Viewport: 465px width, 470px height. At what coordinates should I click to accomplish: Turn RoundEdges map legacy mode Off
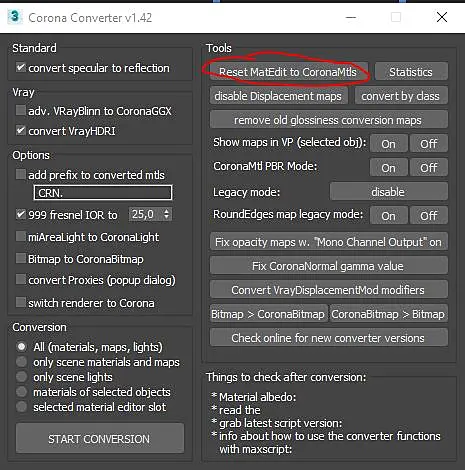pos(429,216)
